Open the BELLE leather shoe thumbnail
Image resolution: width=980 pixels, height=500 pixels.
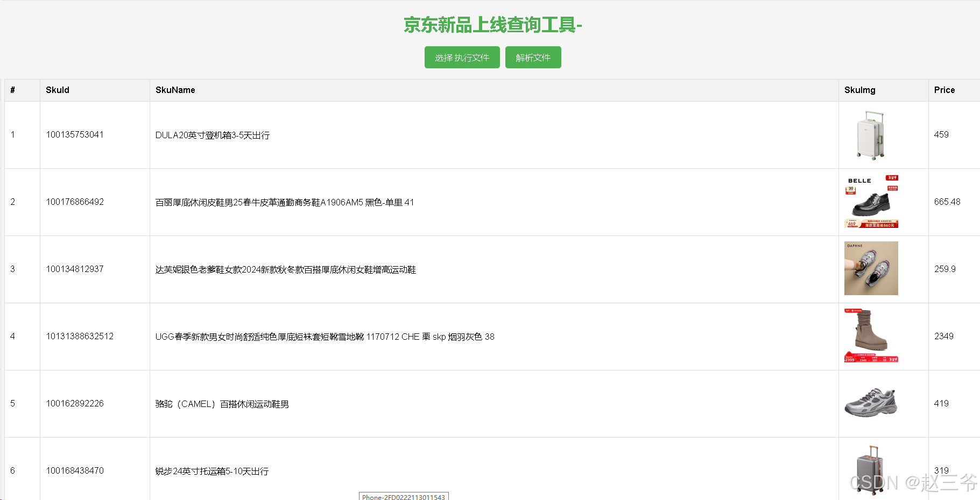tap(871, 202)
